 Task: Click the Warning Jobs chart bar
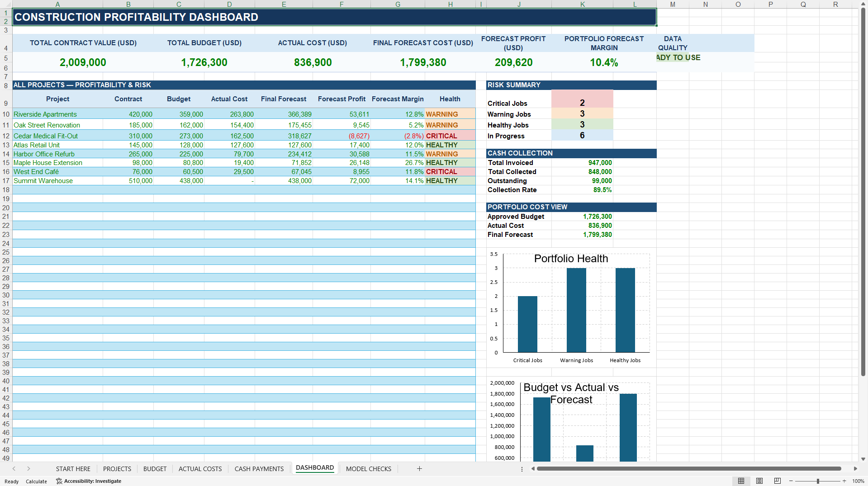tap(576, 310)
